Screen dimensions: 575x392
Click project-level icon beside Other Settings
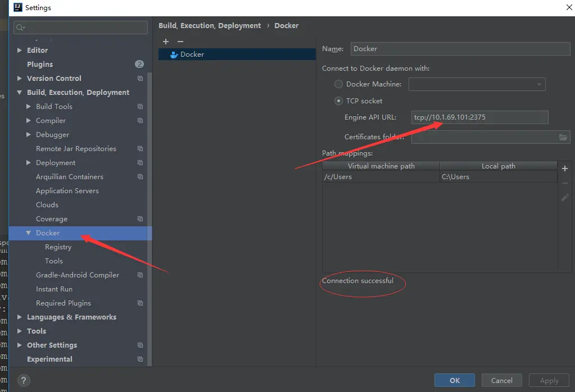click(x=140, y=345)
